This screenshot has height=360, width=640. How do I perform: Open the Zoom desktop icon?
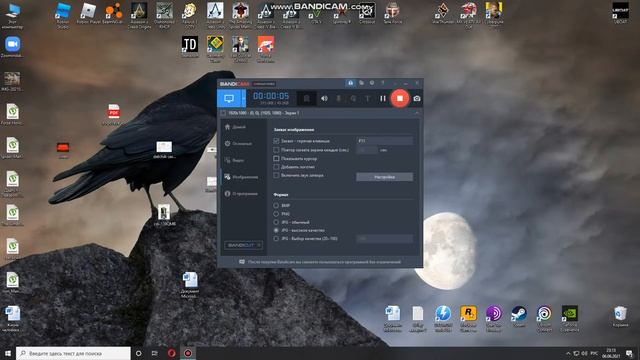12,47
